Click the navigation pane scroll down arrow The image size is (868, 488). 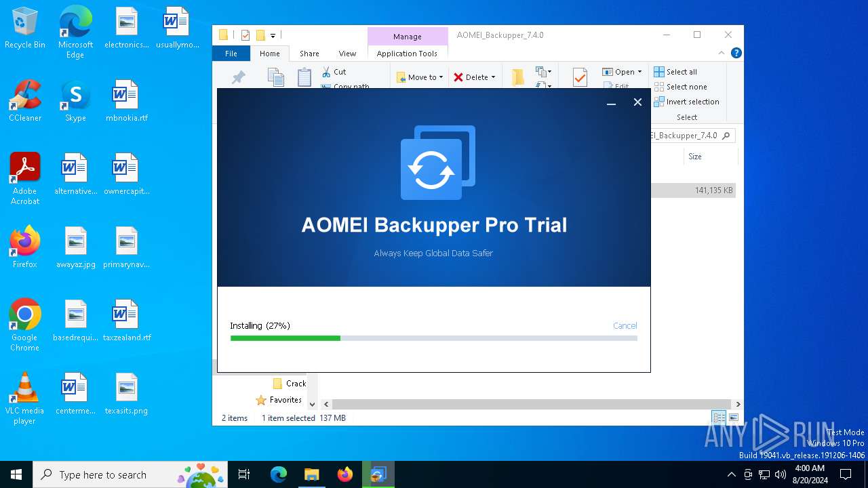[x=312, y=405]
